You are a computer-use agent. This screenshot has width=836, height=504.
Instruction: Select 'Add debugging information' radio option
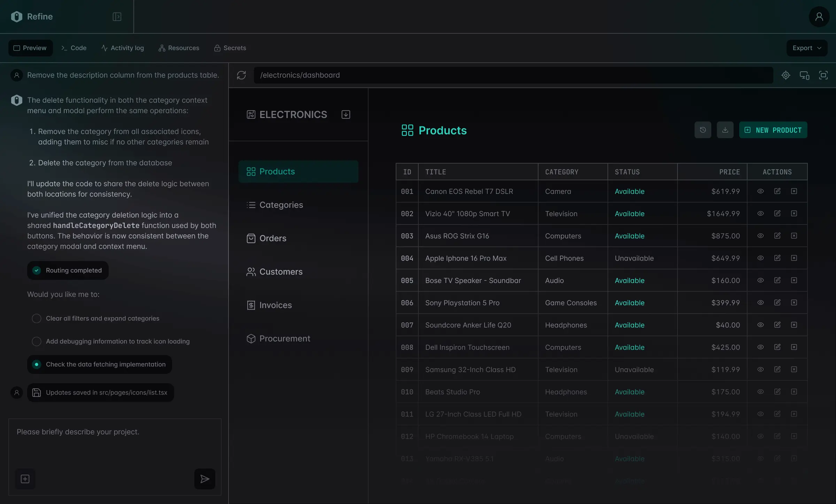pyautogui.click(x=37, y=341)
